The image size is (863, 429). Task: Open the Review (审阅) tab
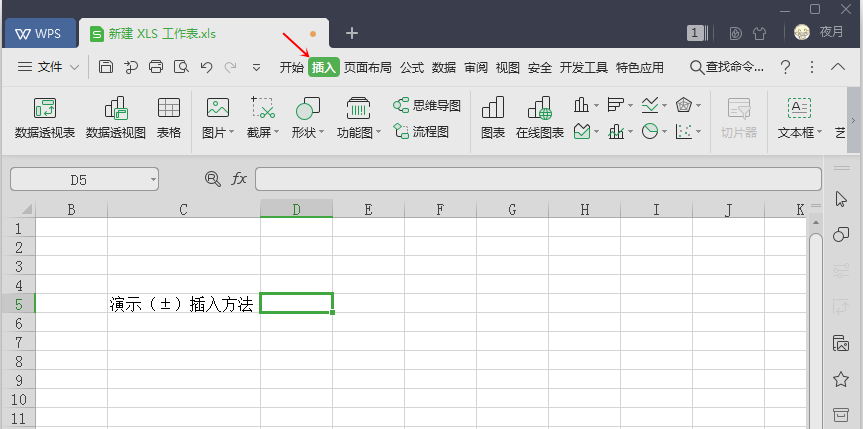(x=476, y=67)
